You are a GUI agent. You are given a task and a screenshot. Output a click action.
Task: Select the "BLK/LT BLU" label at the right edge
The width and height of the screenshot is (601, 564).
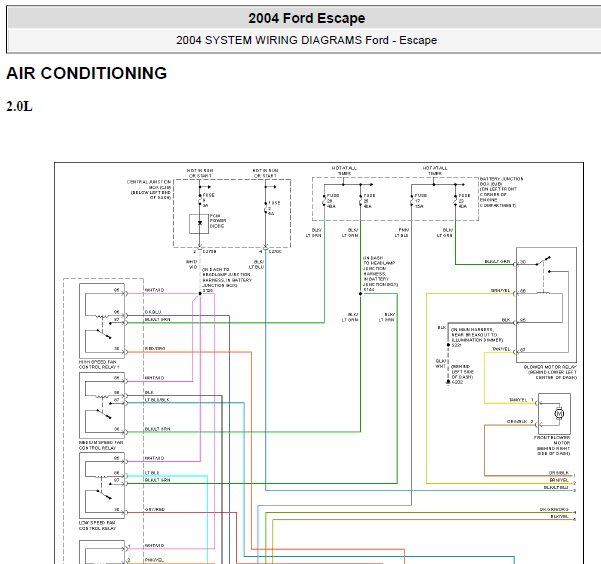pos(556,487)
